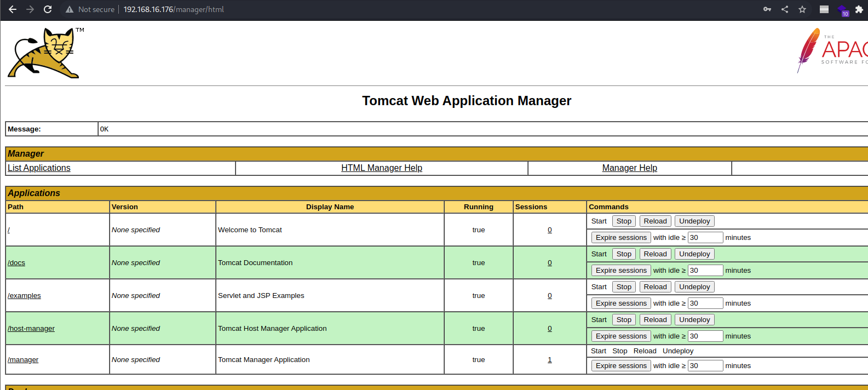Viewport: 868px width, 390px height.
Task: Reload the page with the refresh icon
Action: pos(48,9)
